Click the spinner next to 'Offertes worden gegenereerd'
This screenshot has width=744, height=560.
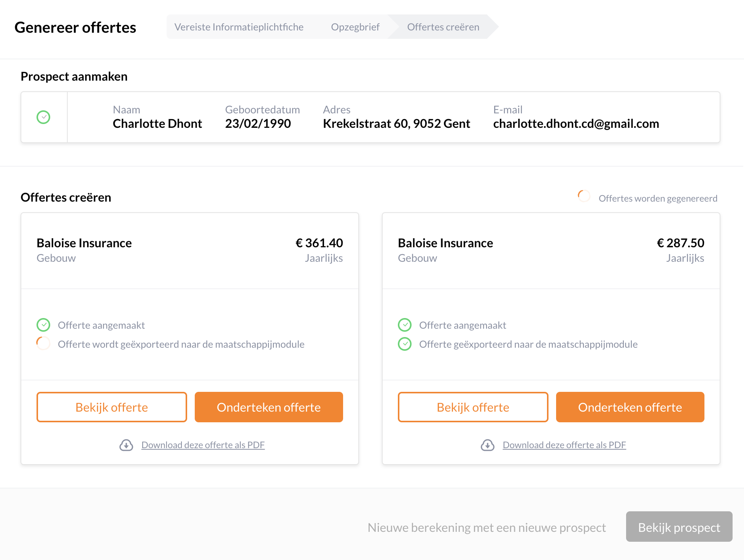[584, 196]
